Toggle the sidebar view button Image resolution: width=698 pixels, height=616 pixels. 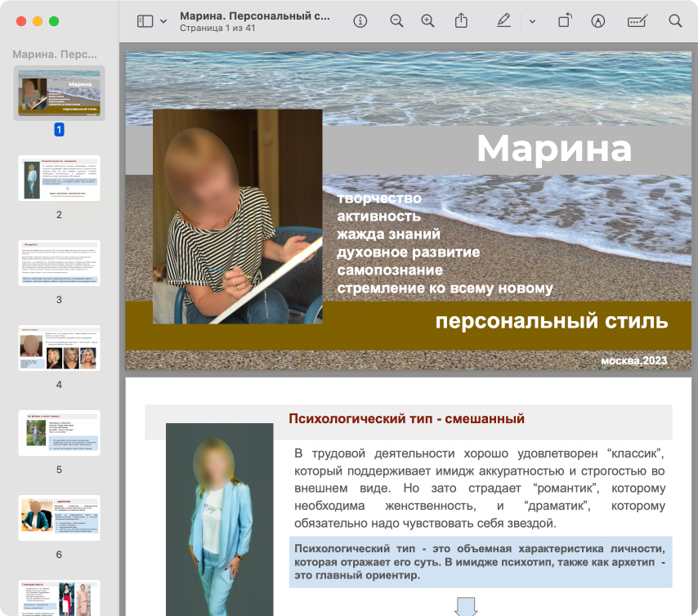click(145, 21)
